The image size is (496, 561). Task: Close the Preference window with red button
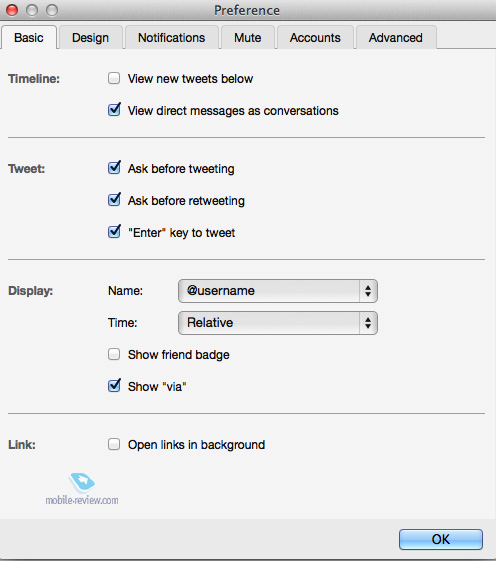point(12,10)
